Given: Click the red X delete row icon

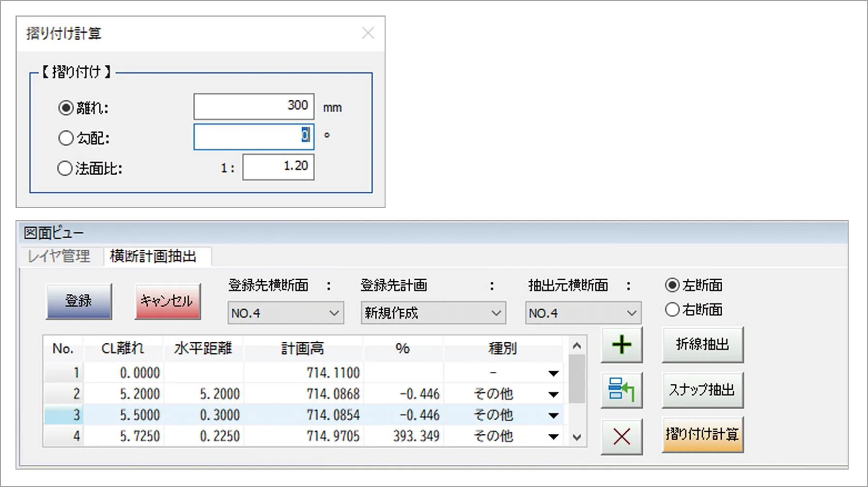Looking at the screenshot, I should point(621,437).
